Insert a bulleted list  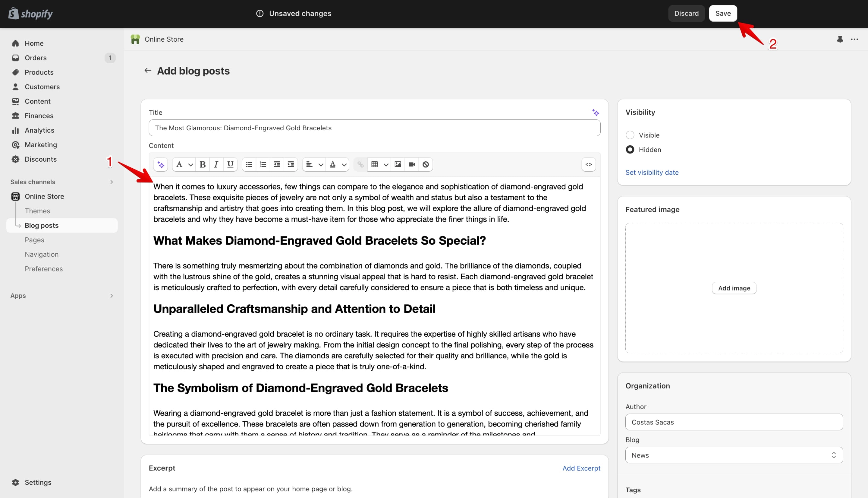point(249,164)
